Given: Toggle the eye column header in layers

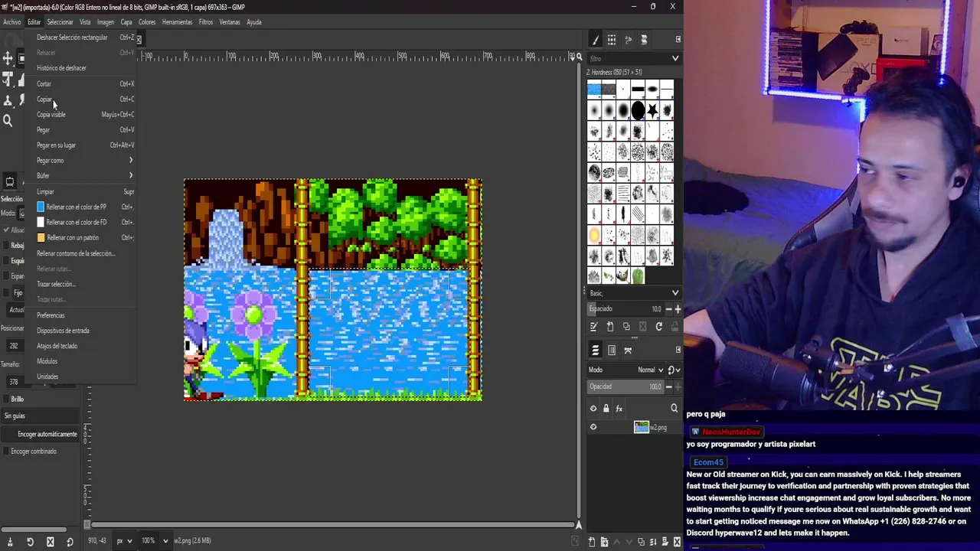Looking at the screenshot, I should click(x=593, y=409).
